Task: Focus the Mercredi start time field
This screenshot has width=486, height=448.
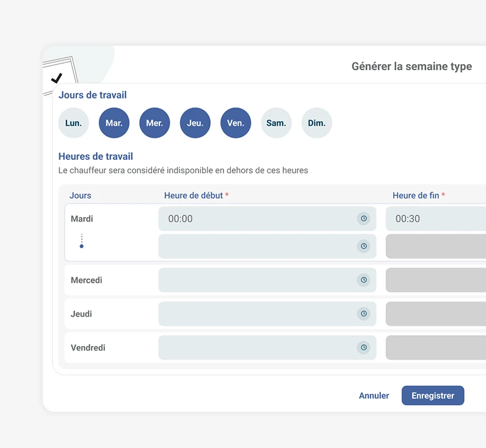Action: [256, 280]
